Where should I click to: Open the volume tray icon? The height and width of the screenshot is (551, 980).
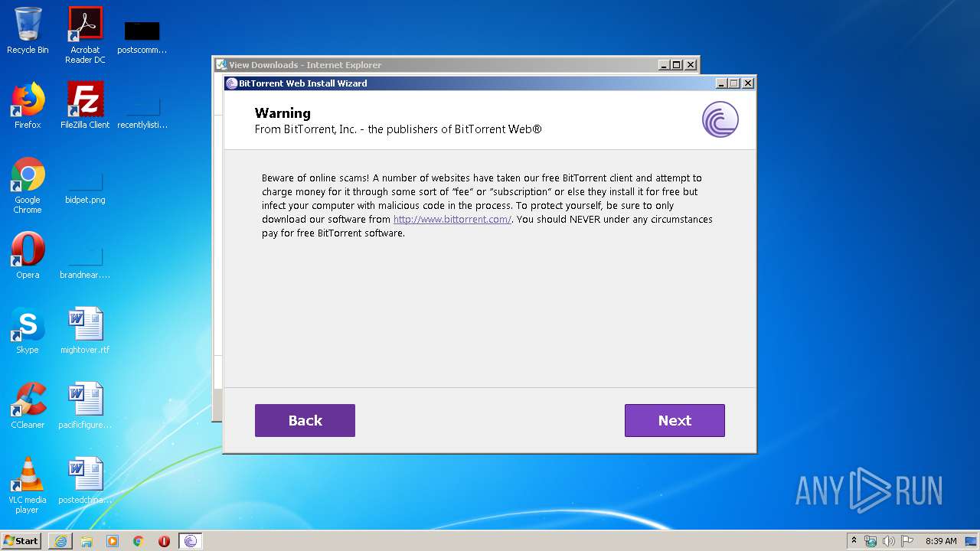(888, 541)
